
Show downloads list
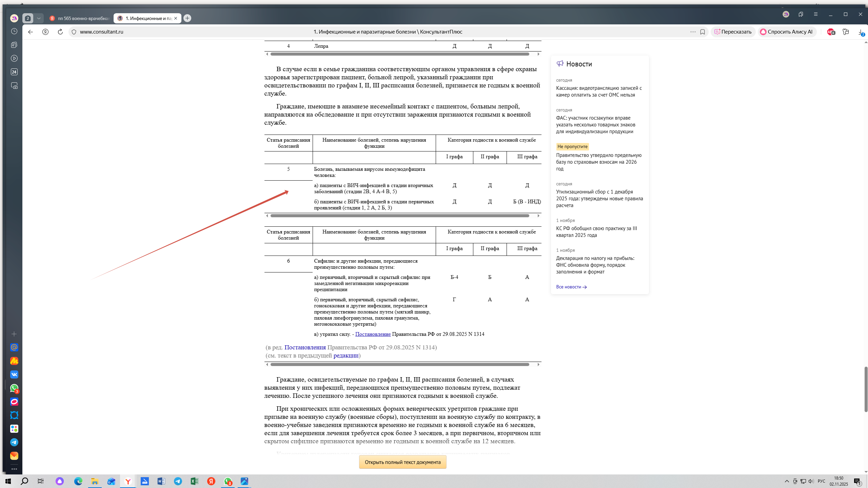[x=861, y=32]
